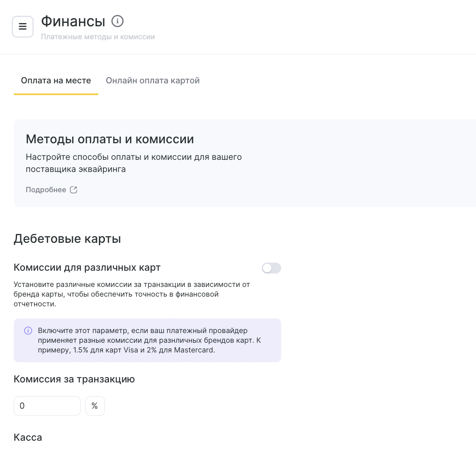Follow the Подробнее link

[46, 190]
